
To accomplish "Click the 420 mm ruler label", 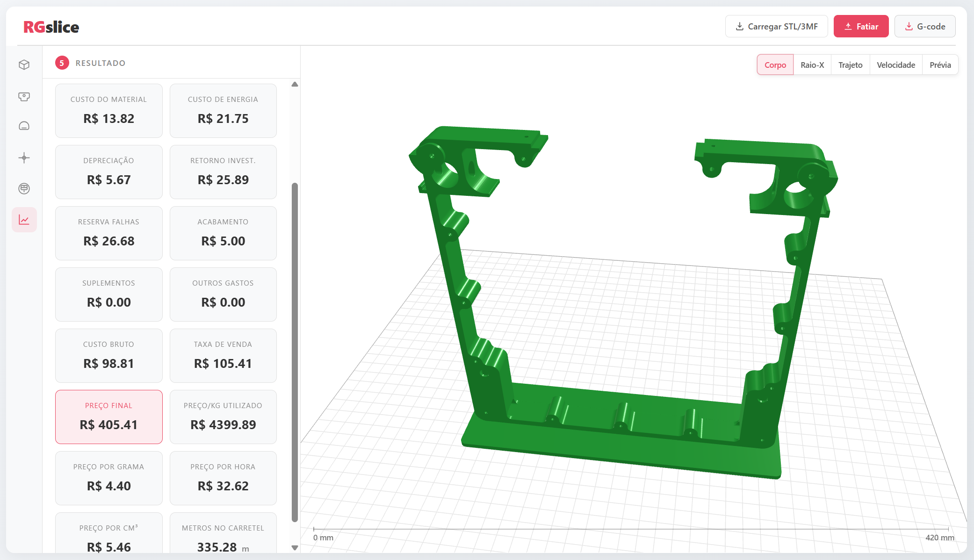I will pos(940,538).
